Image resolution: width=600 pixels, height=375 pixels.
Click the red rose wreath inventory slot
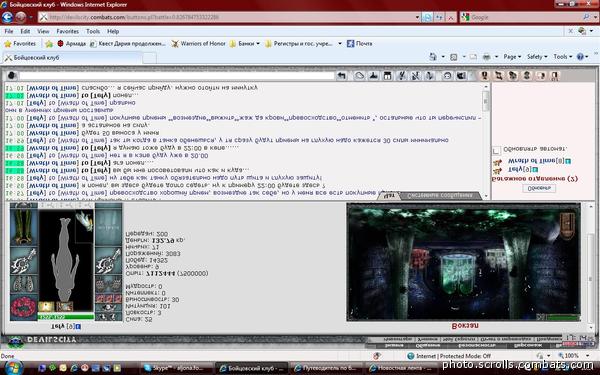(24, 307)
